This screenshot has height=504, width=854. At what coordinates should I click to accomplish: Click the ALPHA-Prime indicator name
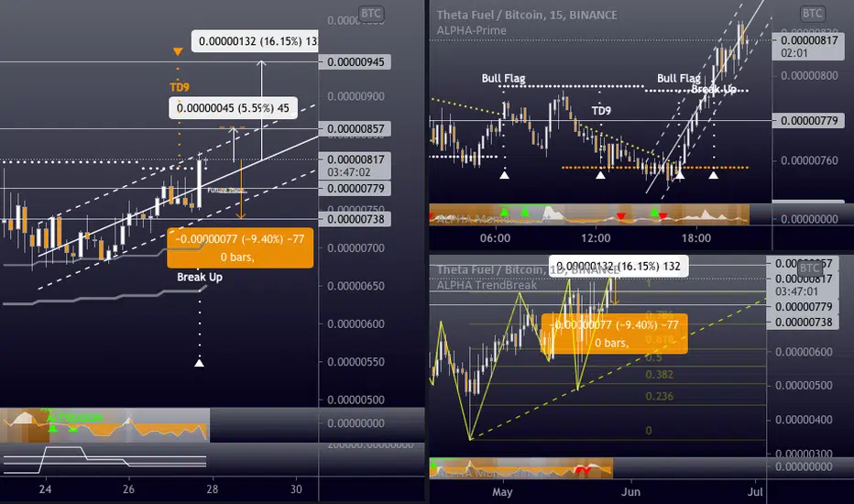click(471, 30)
